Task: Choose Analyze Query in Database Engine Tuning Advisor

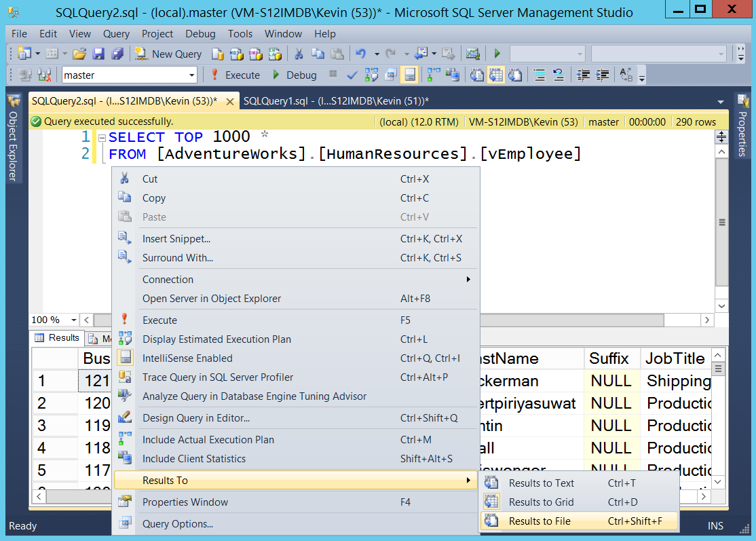Action: tap(296, 396)
